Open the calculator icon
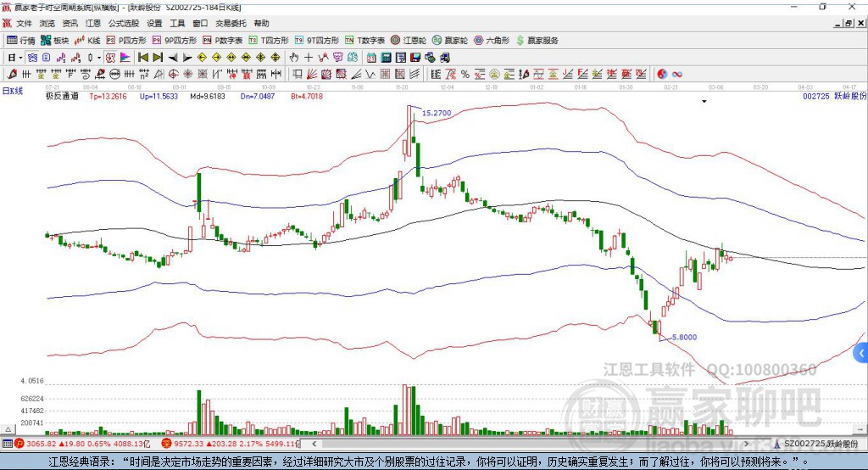The image size is (868, 470). (x=386, y=58)
